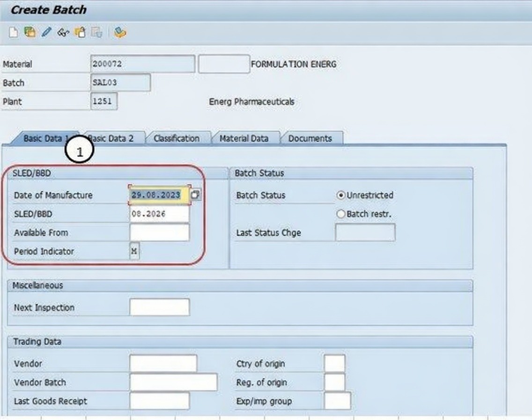Focus the Available From field

pos(159,232)
